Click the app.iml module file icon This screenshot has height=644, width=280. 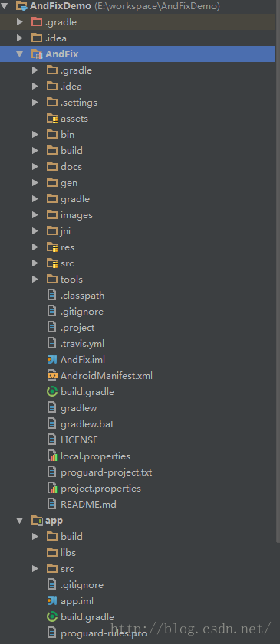tap(52, 601)
